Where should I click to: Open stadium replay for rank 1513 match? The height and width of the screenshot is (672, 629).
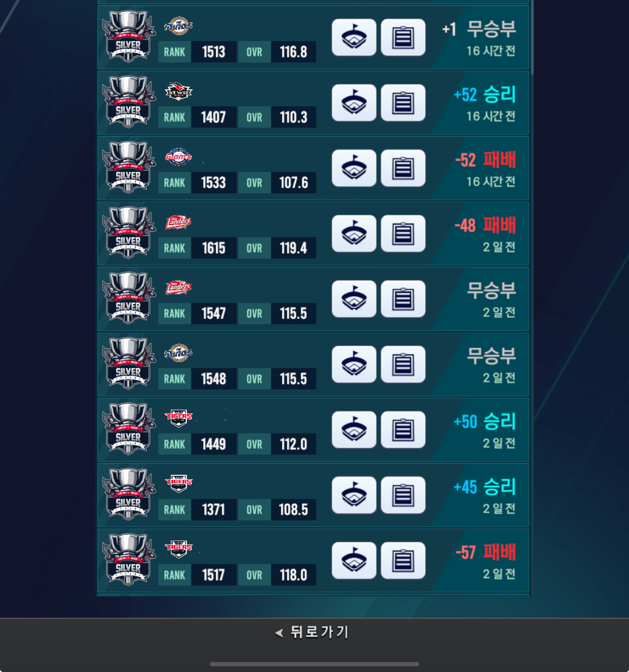pyautogui.click(x=354, y=37)
